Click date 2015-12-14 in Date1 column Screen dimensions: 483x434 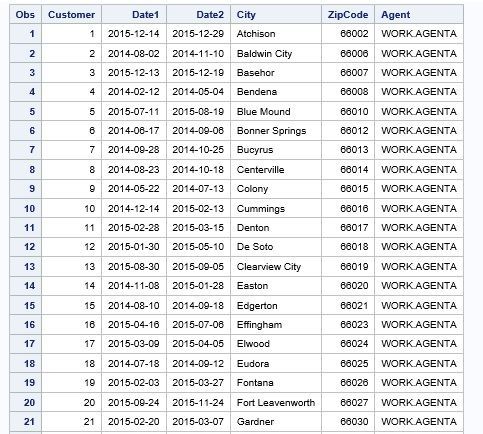coord(134,34)
